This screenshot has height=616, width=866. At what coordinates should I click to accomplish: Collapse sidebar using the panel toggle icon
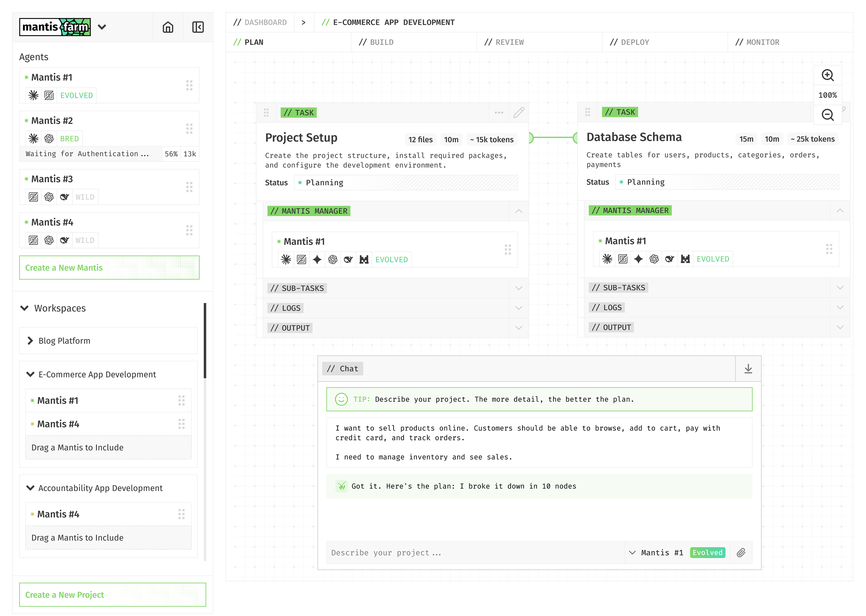tap(198, 27)
